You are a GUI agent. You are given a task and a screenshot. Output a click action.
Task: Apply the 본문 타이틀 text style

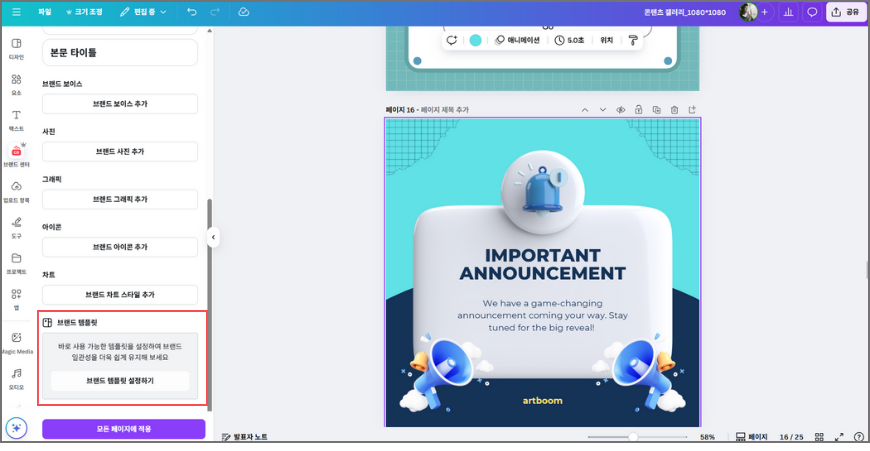click(x=120, y=53)
